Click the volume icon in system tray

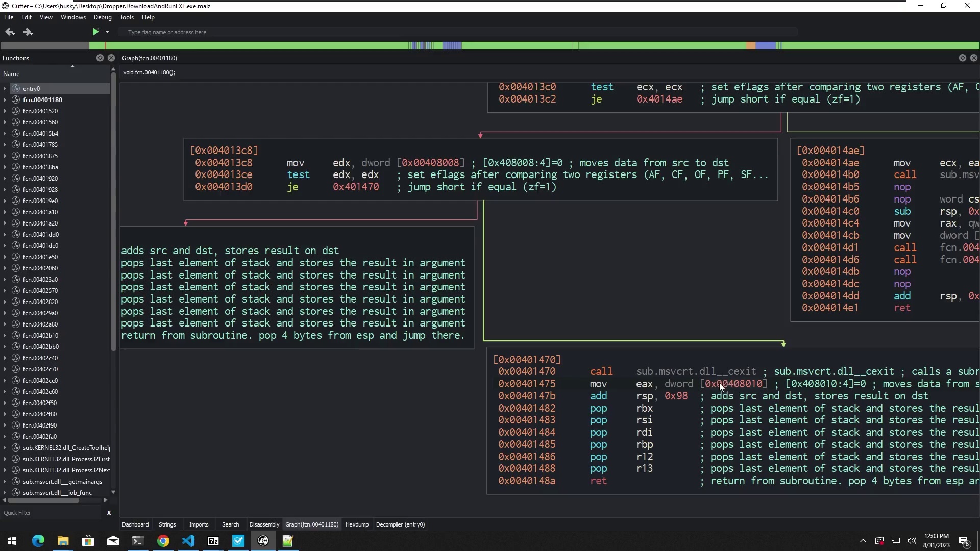coord(912,541)
